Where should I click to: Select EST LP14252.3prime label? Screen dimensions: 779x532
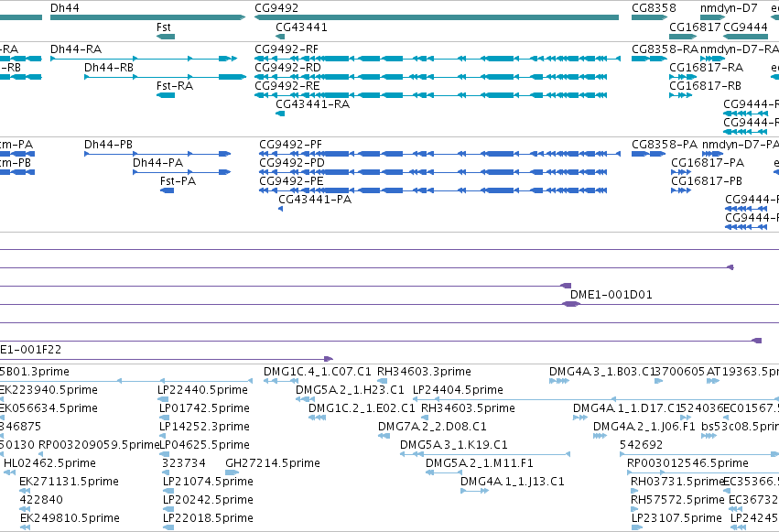(204, 427)
